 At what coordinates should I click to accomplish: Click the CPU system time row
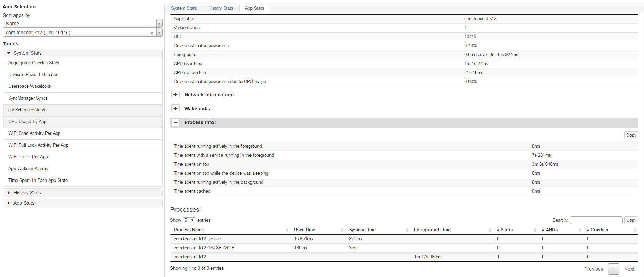(x=404, y=73)
